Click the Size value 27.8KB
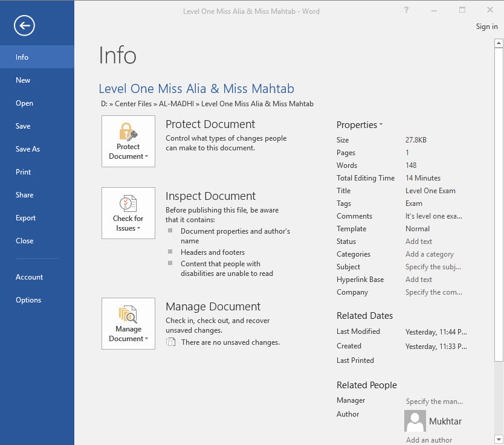 tap(416, 140)
